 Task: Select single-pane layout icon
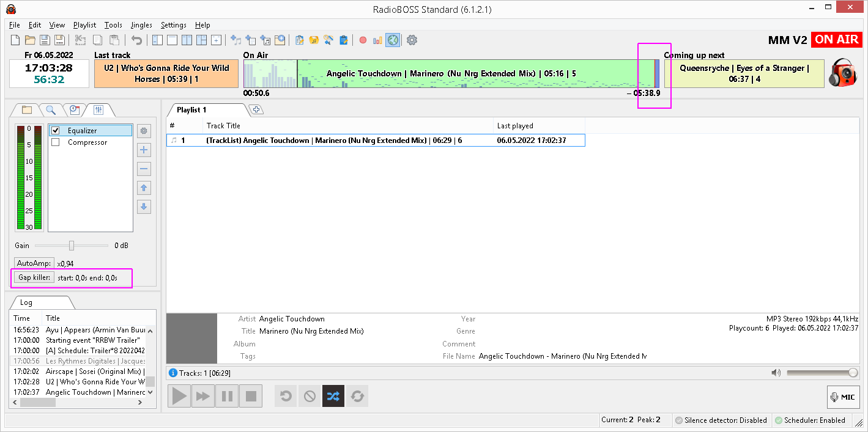pyautogui.click(x=172, y=40)
